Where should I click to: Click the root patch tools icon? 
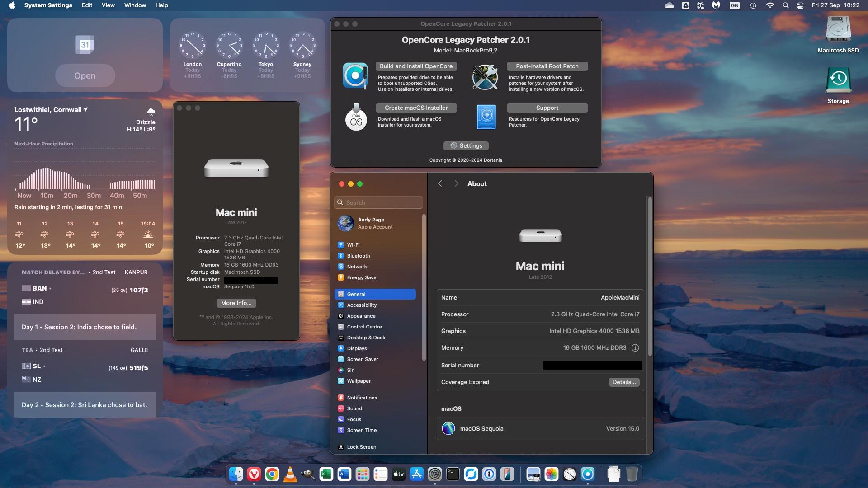485,77
